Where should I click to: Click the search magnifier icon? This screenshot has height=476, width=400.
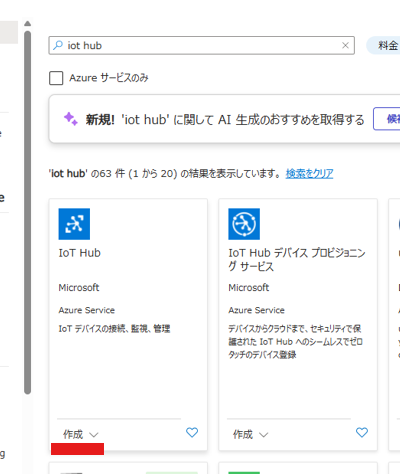pos(58,45)
